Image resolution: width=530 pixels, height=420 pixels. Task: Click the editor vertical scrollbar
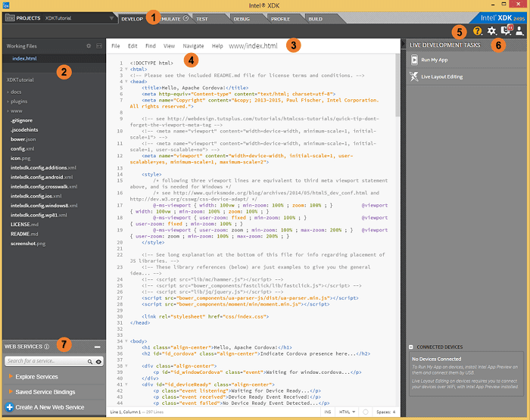(x=397, y=85)
